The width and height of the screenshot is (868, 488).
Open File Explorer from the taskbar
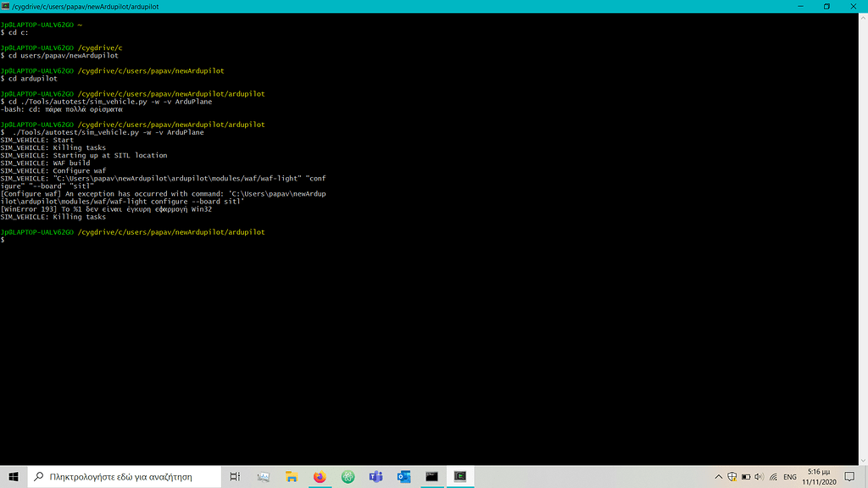pos(291,476)
